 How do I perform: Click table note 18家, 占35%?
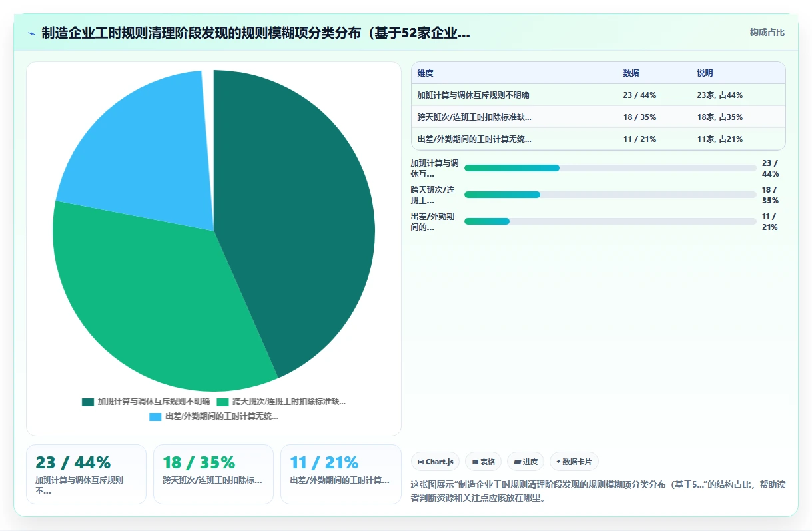pyautogui.click(x=719, y=117)
